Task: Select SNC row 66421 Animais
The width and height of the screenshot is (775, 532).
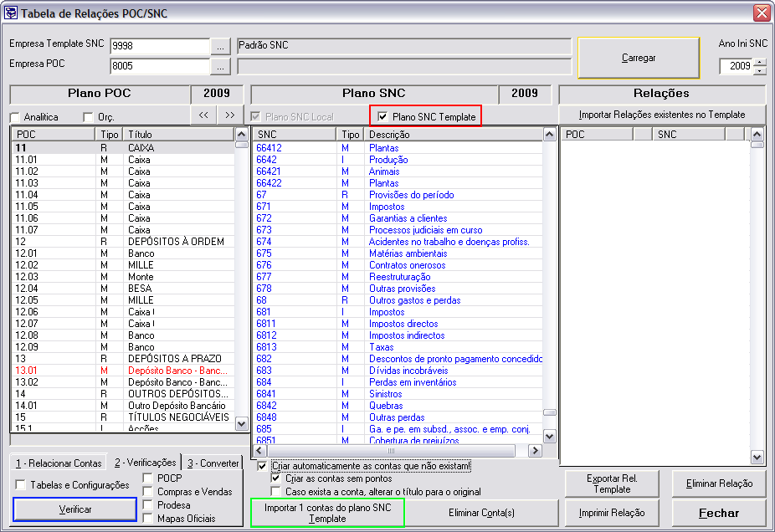Action: click(398, 171)
